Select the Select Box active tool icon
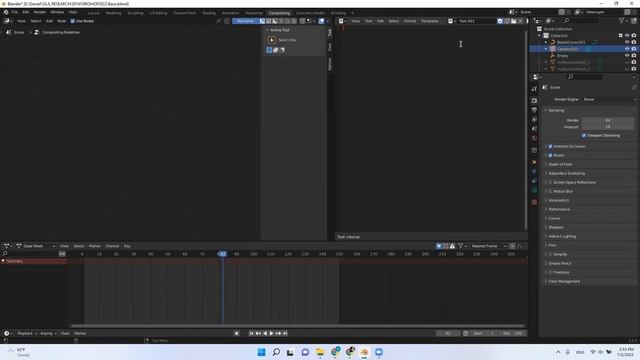 272,40
